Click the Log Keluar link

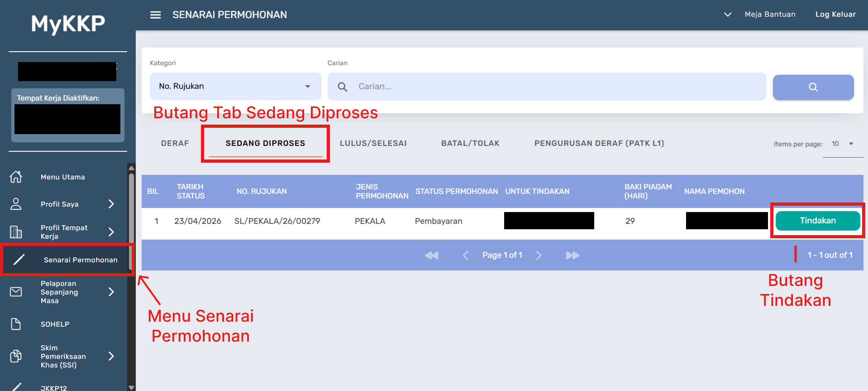835,14
